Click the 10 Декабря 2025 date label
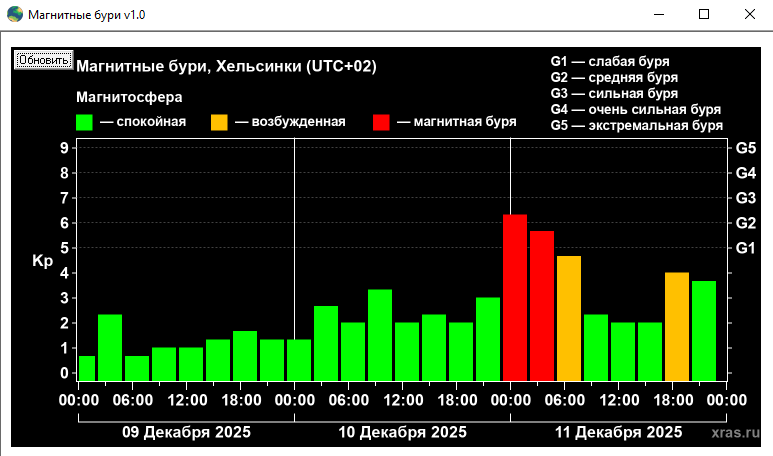The width and height of the screenshot is (773, 456). click(x=403, y=432)
